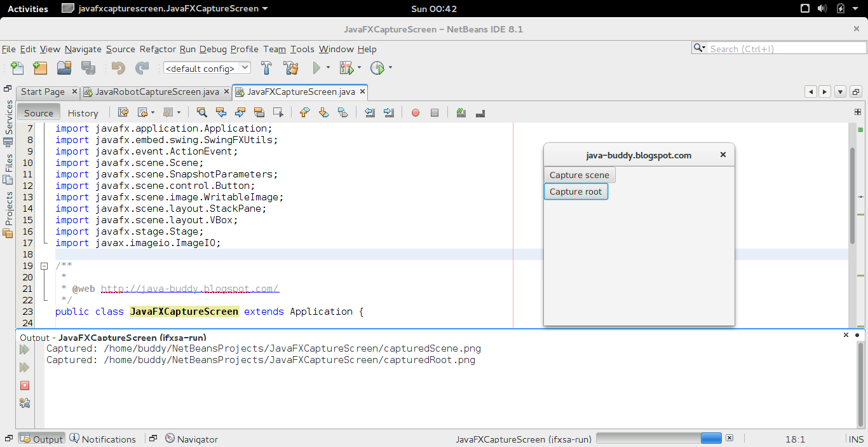Open Activities overview
Viewport: 868px width, 447px height.
pyautogui.click(x=28, y=8)
